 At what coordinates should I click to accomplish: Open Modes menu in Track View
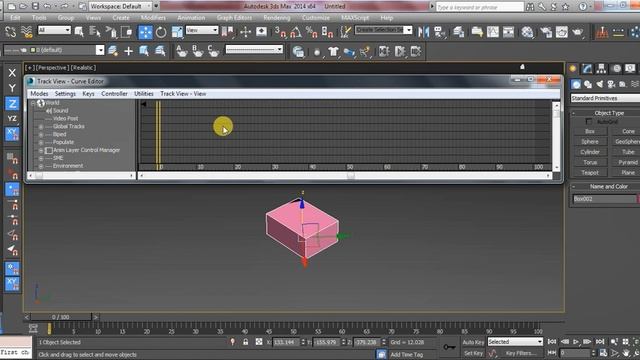click(x=39, y=93)
